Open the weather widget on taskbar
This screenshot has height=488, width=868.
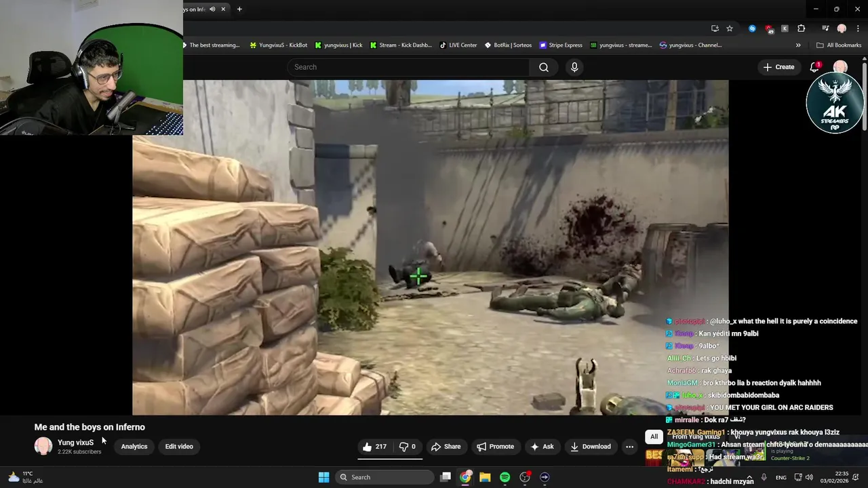click(24, 477)
